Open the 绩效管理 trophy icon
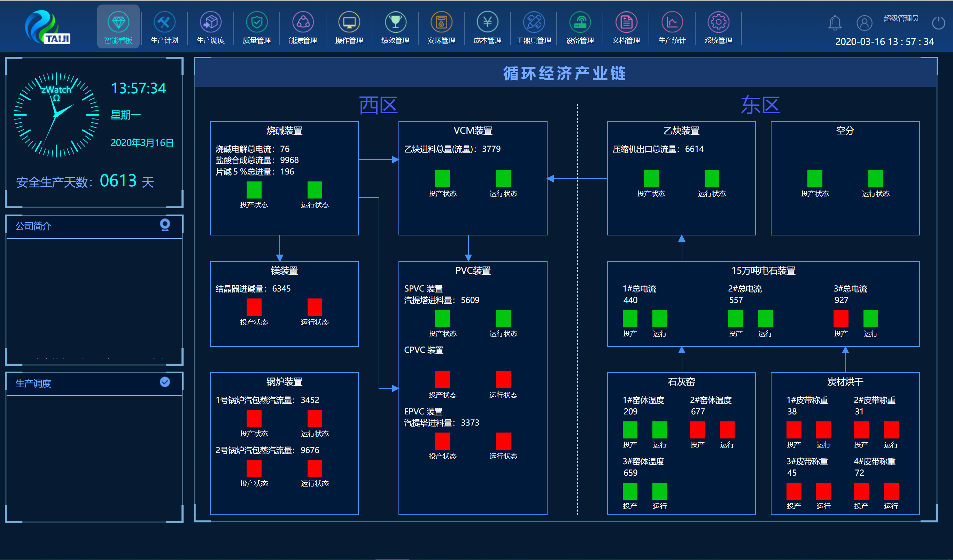Image resolution: width=953 pixels, height=560 pixels. [395, 22]
